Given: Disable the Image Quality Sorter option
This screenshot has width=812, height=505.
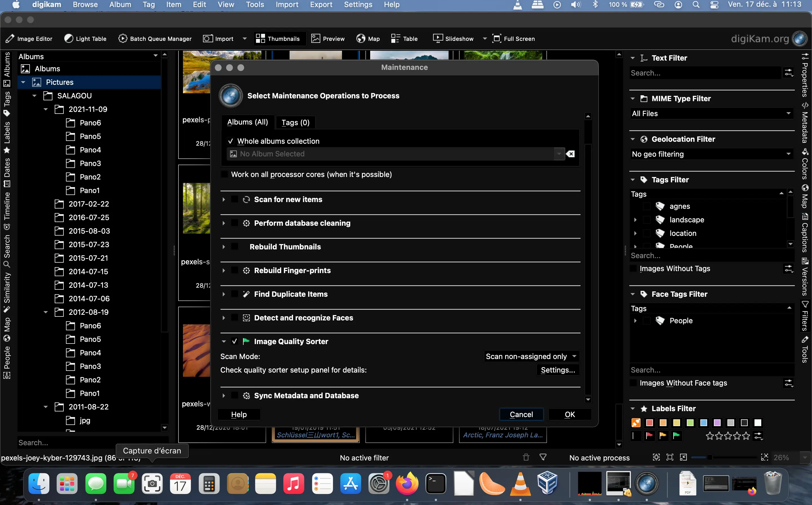Looking at the screenshot, I should 234,341.
